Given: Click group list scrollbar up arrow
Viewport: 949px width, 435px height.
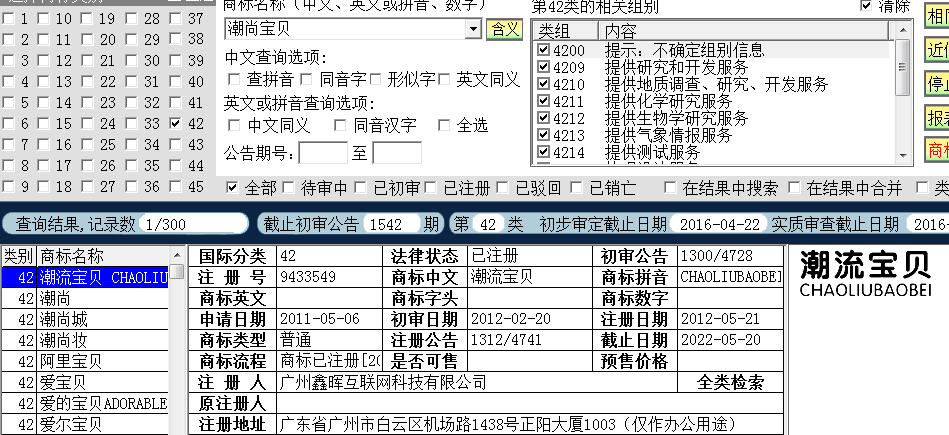Looking at the screenshot, I should click(x=903, y=30).
